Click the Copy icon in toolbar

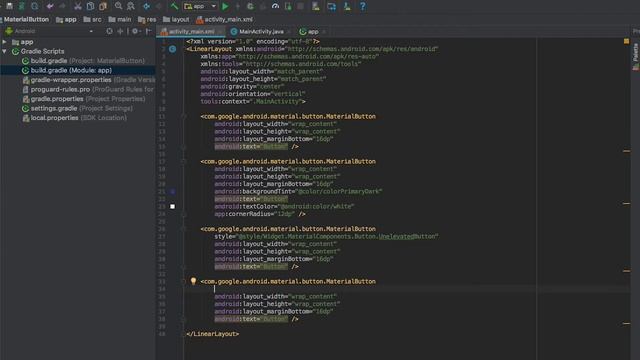(x=90, y=6)
